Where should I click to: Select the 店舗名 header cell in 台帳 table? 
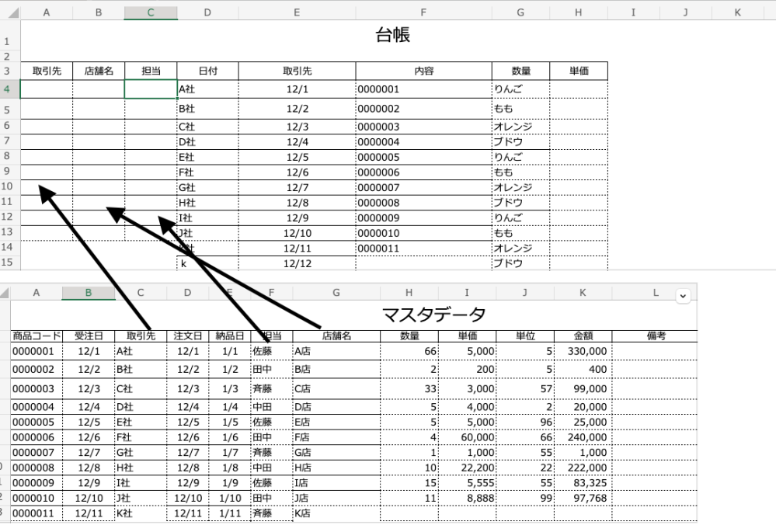point(98,71)
